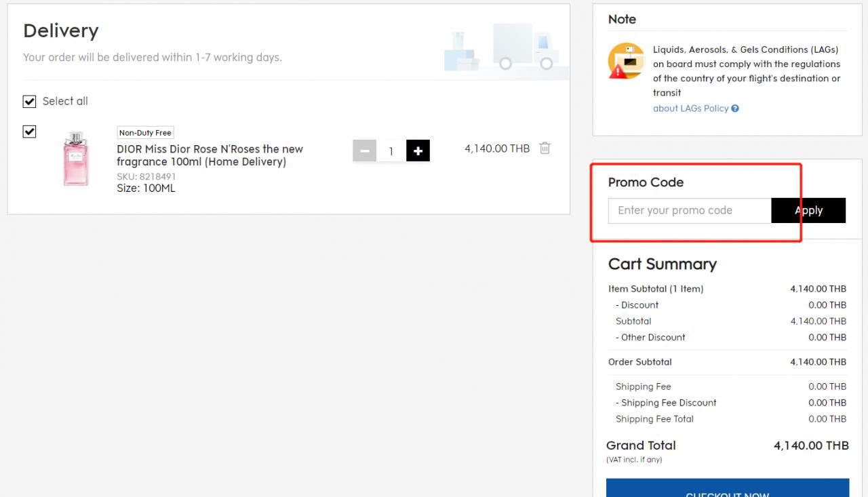
Task: Click the delivery truck illustration
Action: point(523,47)
